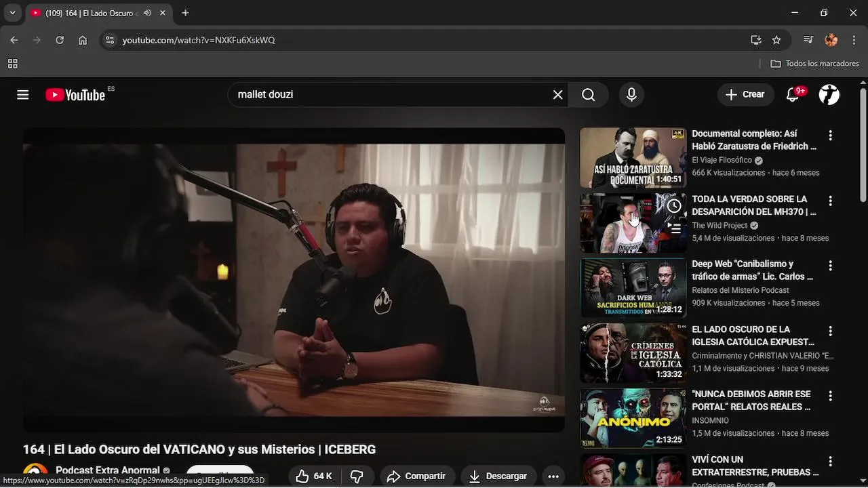
Task: Open title 'Documental completo: Así Habló Zaratustra'
Action: pyautogui.click(x=754, y=140)
